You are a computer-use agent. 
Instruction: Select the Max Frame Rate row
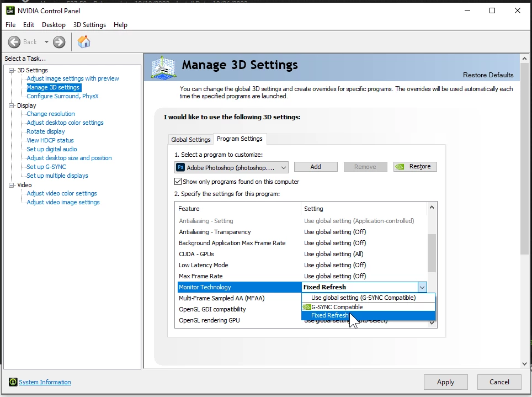click(x=302, y=276)
